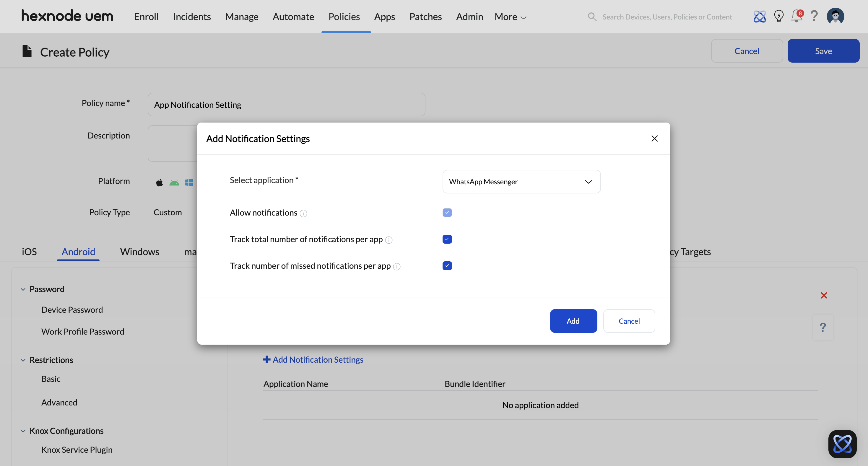Click Cancel in the notification dialog
This screenshot has width=868, height=466.
tap(629, 321)
